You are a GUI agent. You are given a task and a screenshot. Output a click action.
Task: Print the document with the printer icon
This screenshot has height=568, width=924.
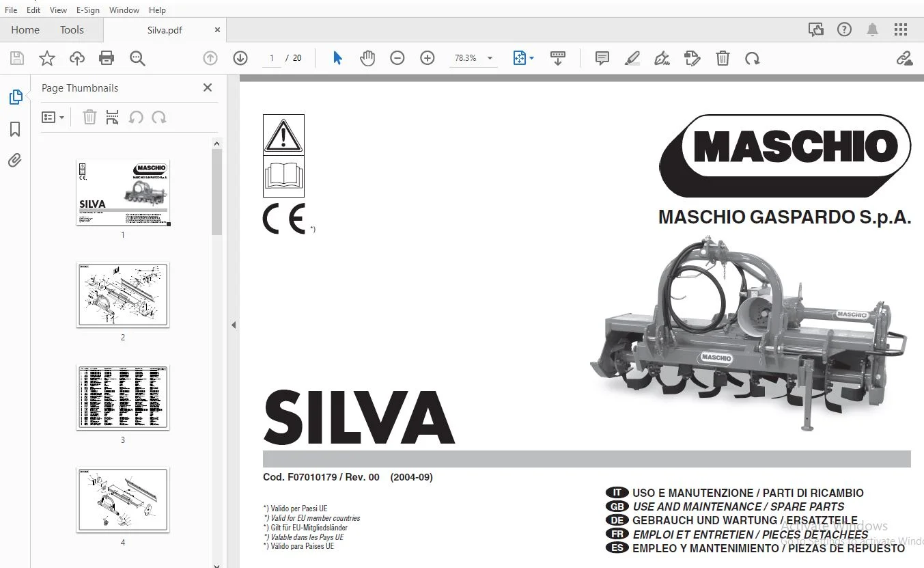[x=107, y=58]
